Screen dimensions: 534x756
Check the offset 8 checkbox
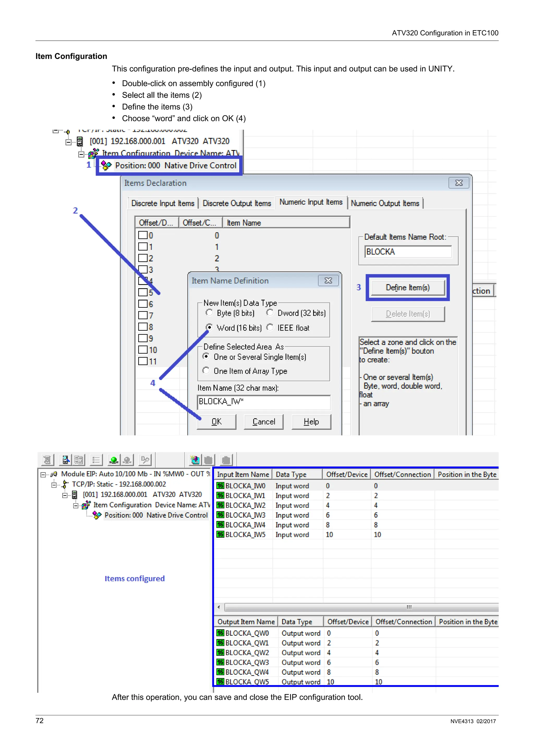pos(143,327)
